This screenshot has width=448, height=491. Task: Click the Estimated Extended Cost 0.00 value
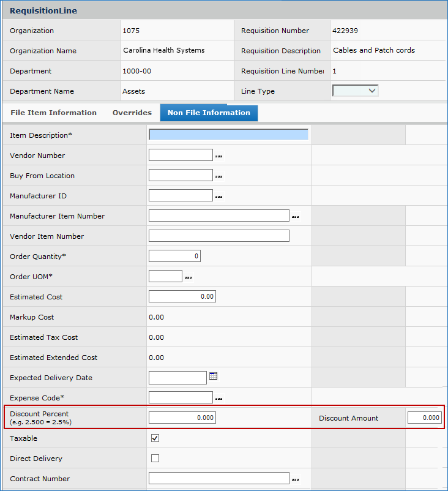156,358
